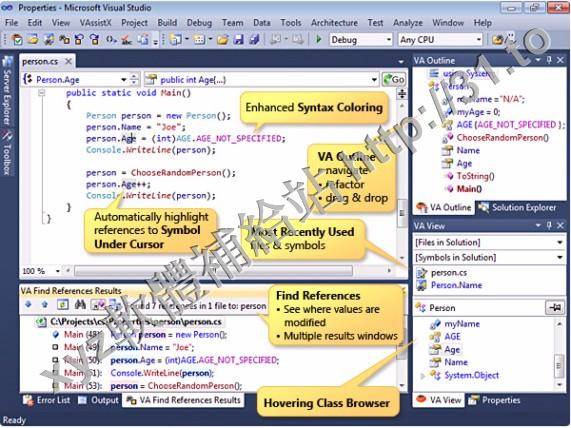Click the Save All toolbar icon
The image size is (571, 428).
[254, 39]
